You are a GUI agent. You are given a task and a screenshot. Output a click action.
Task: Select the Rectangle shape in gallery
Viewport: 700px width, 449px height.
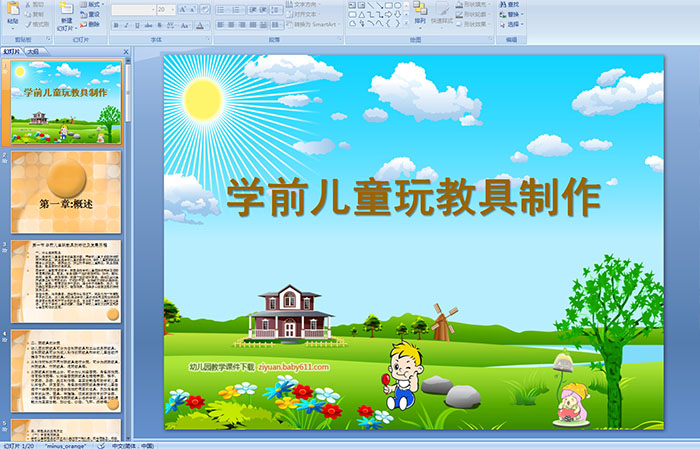[389, 5]
